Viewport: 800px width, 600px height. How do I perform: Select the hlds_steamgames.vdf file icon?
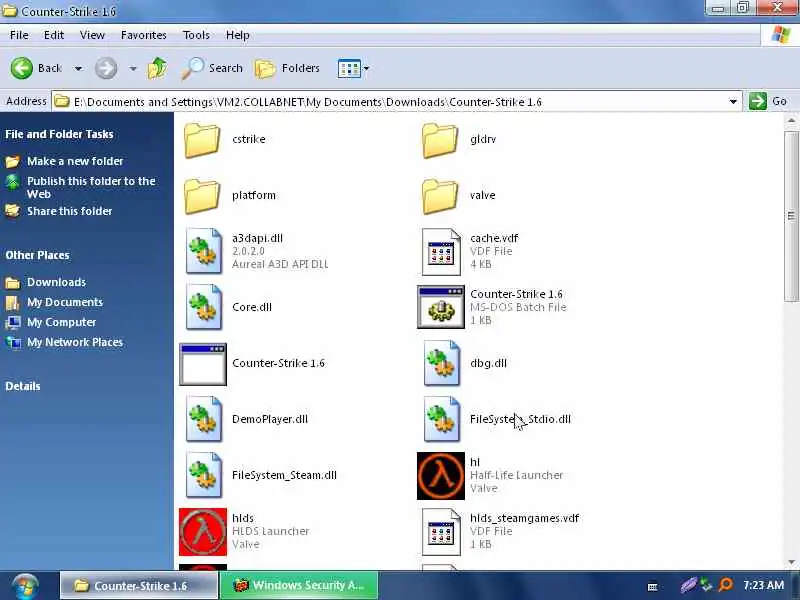[441, 532]
